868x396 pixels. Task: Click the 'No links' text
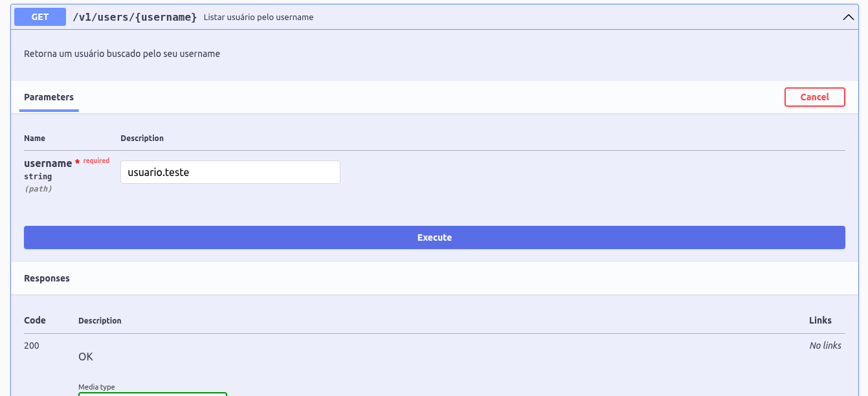coord(825,346)
